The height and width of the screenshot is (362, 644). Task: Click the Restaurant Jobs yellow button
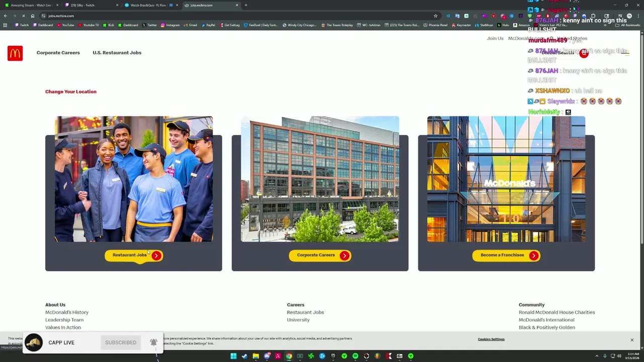134,255
